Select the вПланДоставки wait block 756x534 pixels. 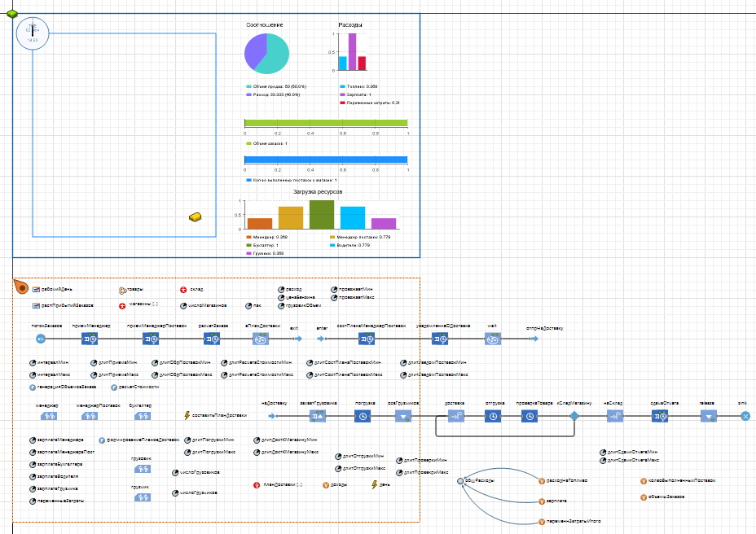261,339
